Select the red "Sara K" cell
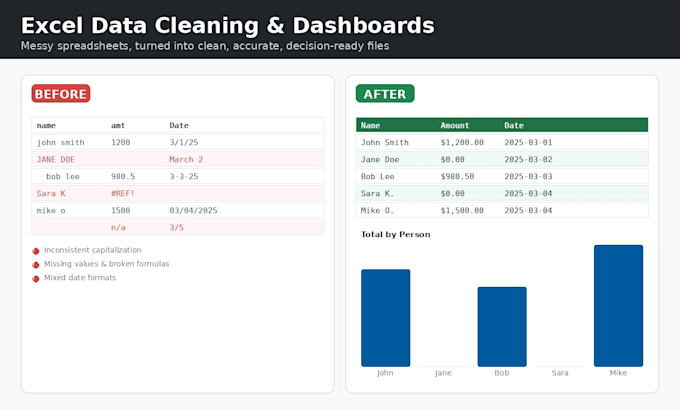This screenshot has height=409, width=680. click(51, 193)
